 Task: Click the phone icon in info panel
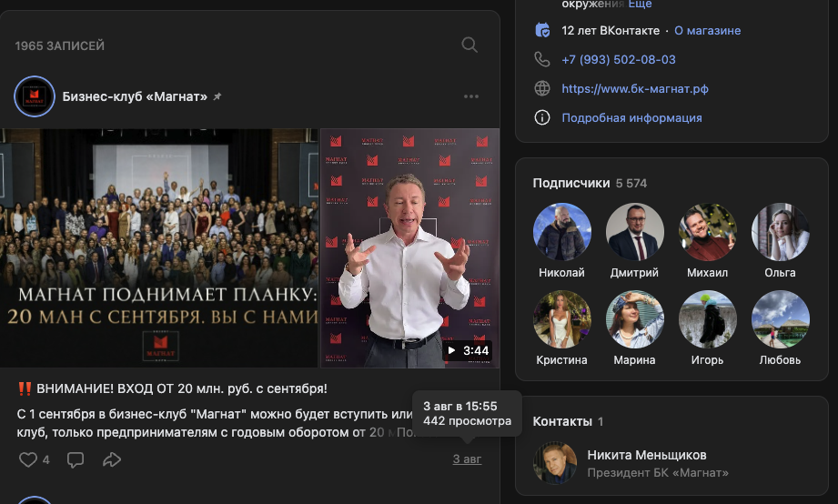pyautogui.click(x=542, y=59)
